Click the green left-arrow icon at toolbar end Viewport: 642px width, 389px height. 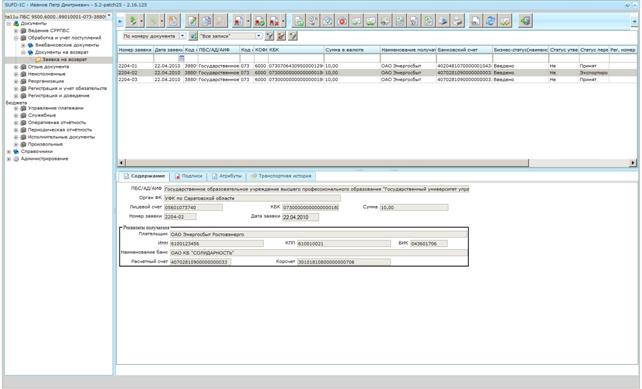(525, 20)
